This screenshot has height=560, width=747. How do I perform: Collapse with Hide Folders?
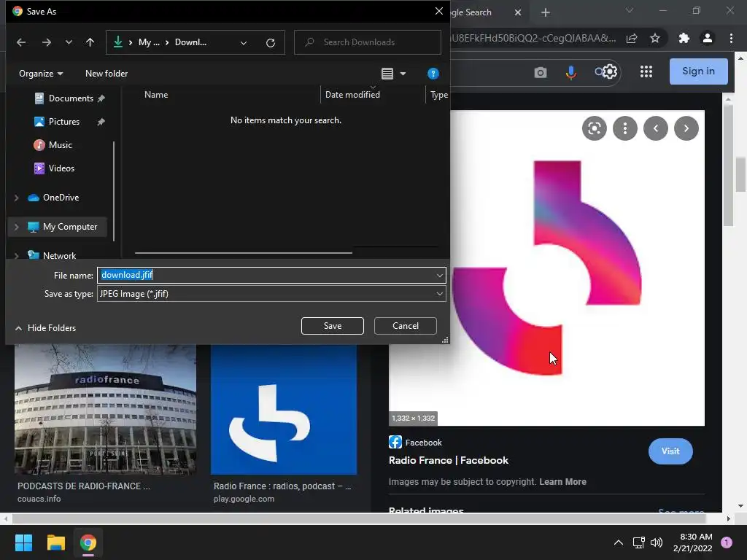[46, 328]
